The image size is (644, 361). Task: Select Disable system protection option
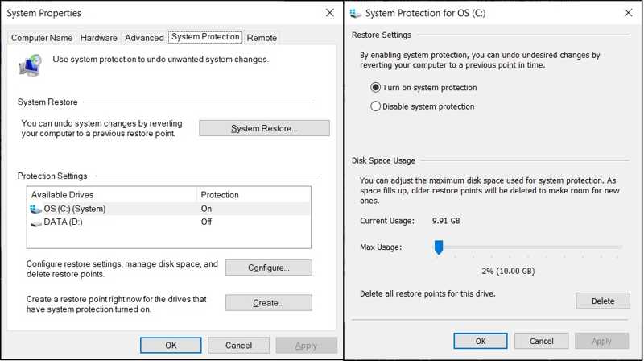tap(376, 106)
